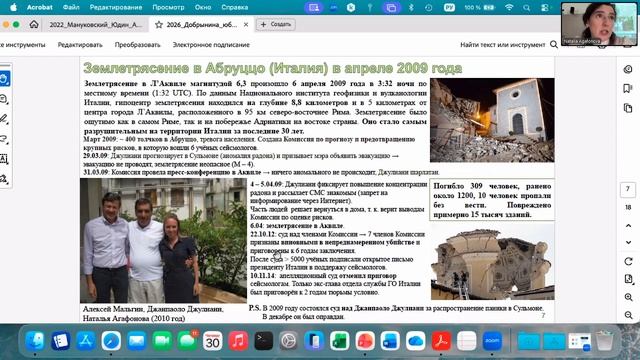The width and height of the screenshot is (640, 360).
Task: Open Music from the Dock
Action: pos(238,341)
